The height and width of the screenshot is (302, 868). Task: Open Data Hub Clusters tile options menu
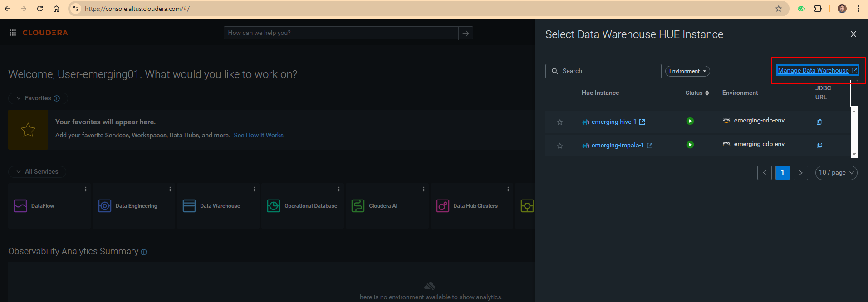point(508,189)
